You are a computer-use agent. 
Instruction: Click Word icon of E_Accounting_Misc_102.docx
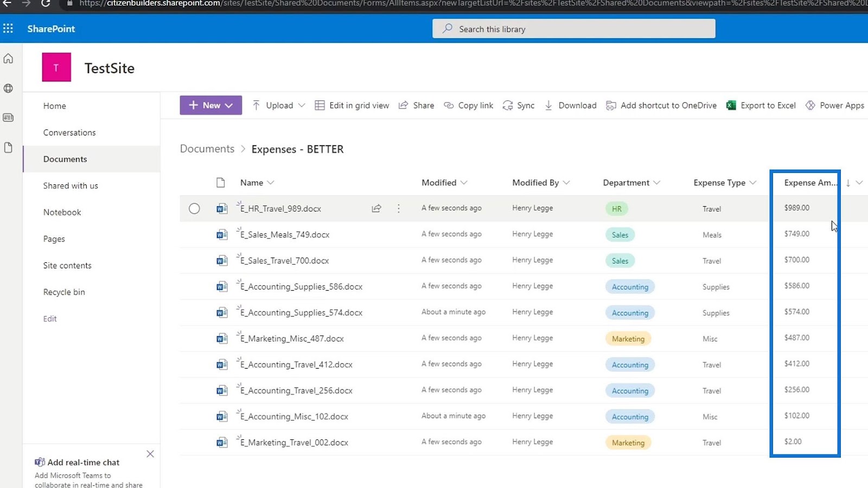tap(222, 417)
